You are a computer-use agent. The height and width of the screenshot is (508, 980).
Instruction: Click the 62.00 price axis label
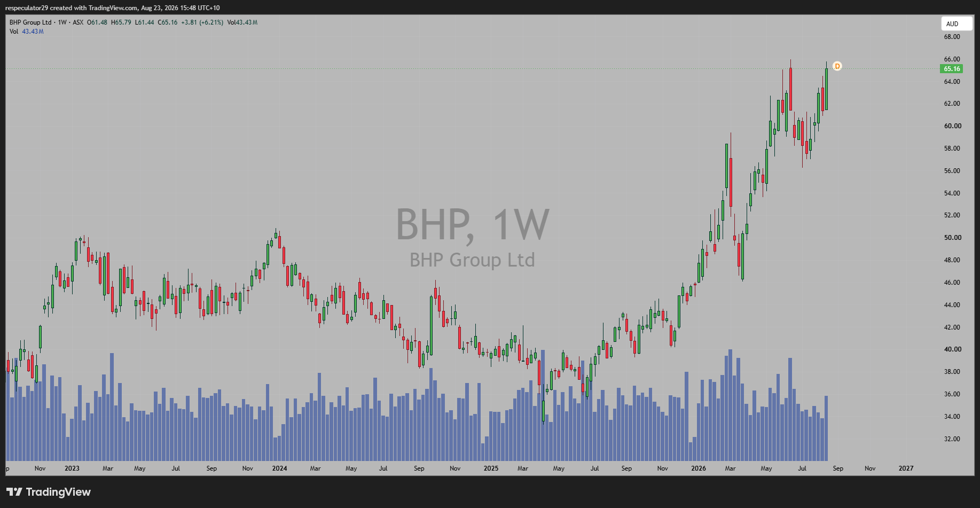click(952, 104)
